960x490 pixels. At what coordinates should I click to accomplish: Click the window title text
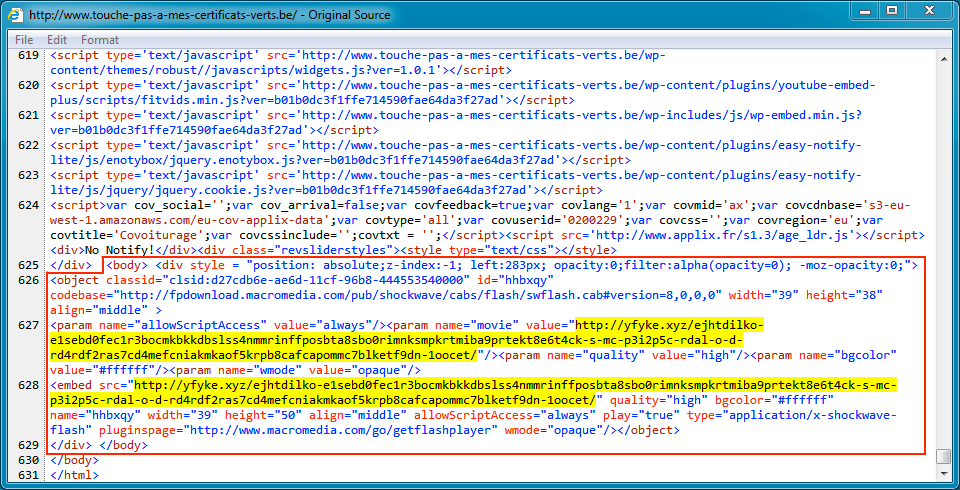coord(209,14)
